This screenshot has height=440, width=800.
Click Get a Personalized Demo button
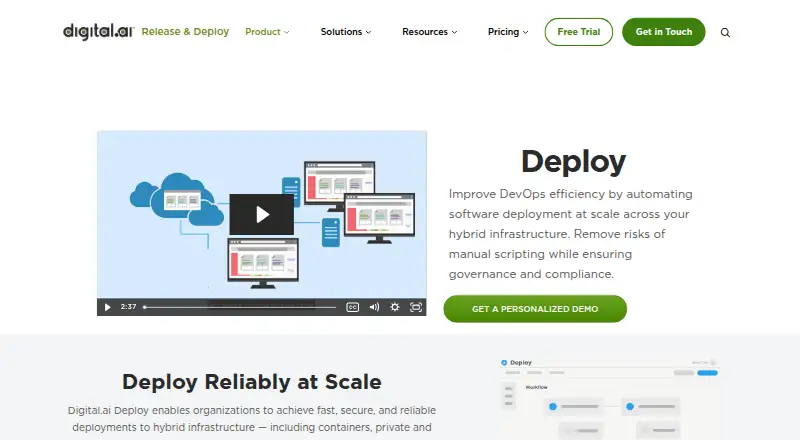click(535, 309)
